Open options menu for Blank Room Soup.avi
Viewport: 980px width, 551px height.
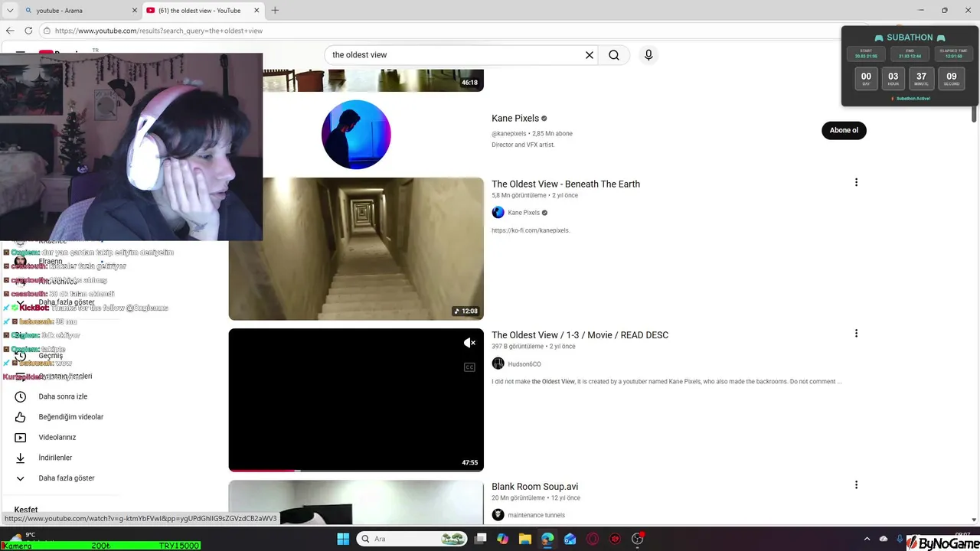856,484
